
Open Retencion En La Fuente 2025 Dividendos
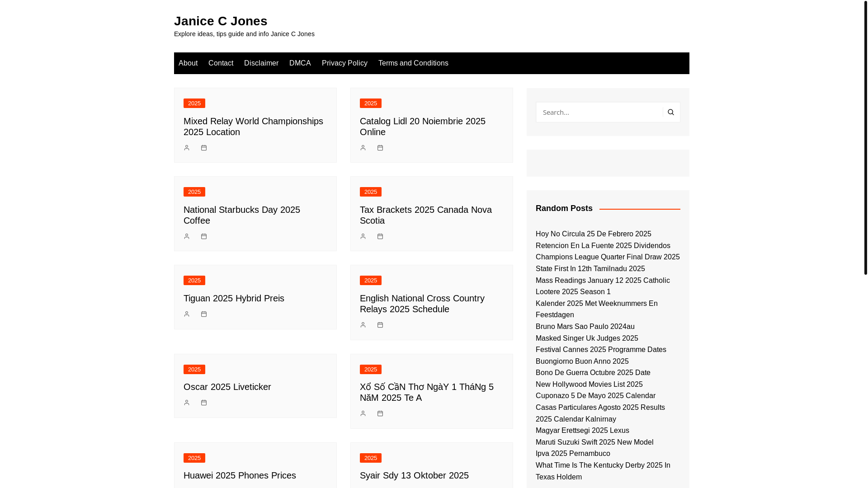coord(603,246)
